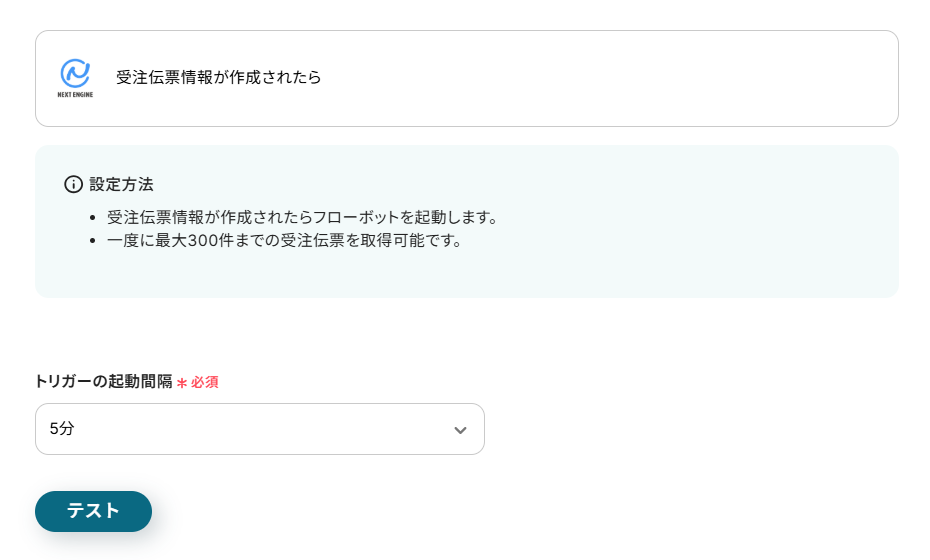Click the フローボットを起動します instruction line

point(302,218)
